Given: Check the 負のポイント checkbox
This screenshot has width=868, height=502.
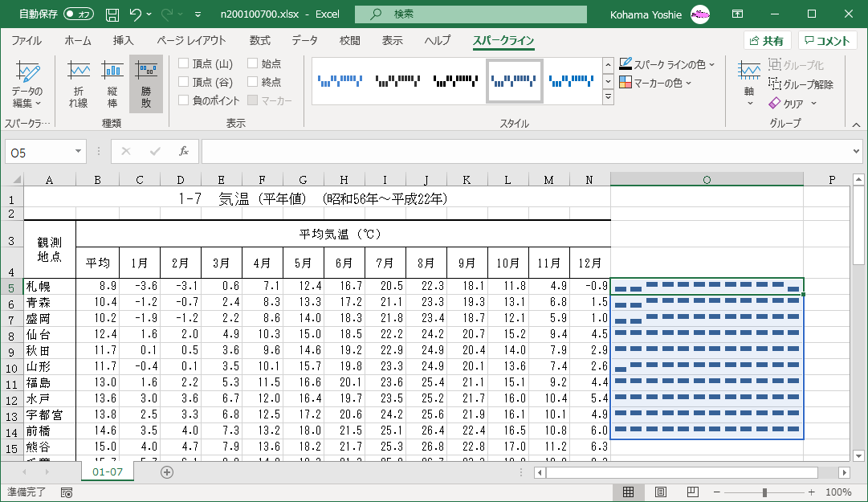Looking at the screenshot, I should coord(184,100).
